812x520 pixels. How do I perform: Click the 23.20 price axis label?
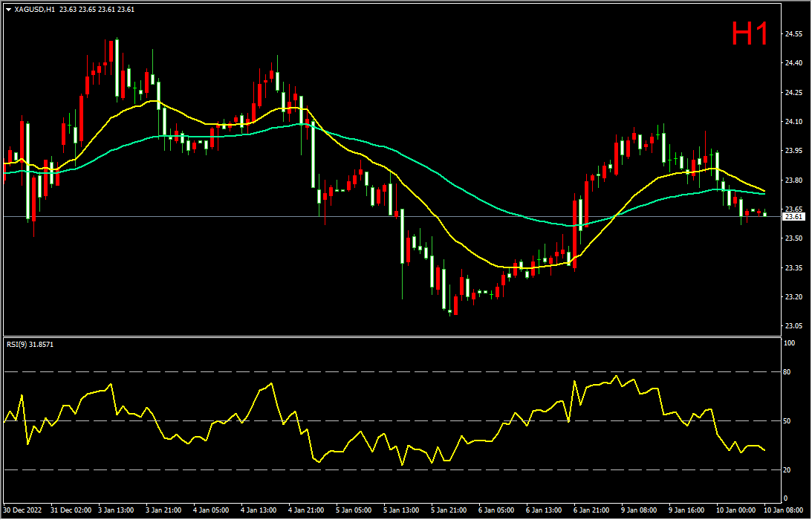[793, 297]
